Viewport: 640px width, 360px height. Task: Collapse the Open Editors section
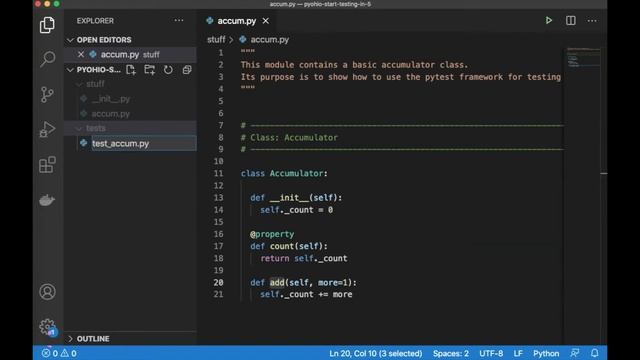click(x=70, y=40)
